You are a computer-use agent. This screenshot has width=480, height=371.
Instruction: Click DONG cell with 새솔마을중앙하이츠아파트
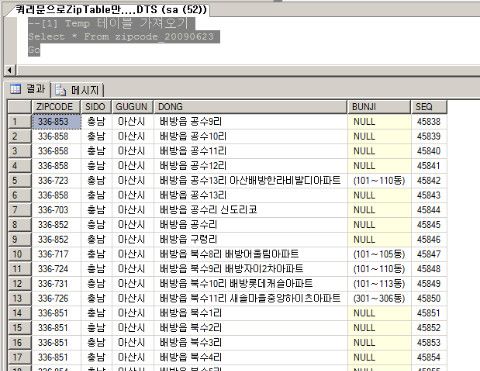250,298
